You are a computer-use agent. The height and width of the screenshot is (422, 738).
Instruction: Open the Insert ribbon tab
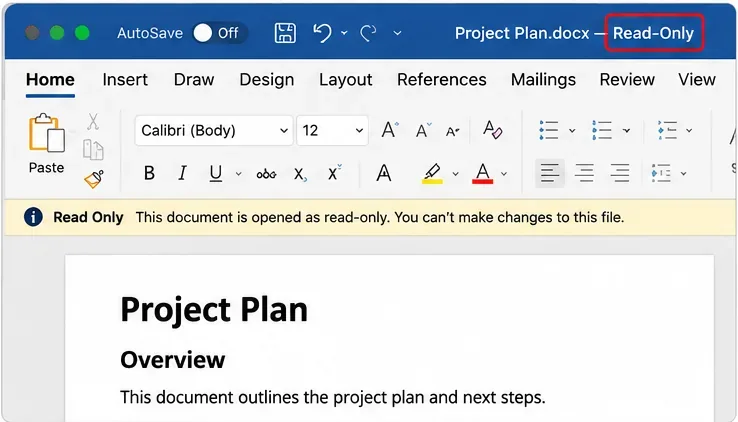coord(125,80)
